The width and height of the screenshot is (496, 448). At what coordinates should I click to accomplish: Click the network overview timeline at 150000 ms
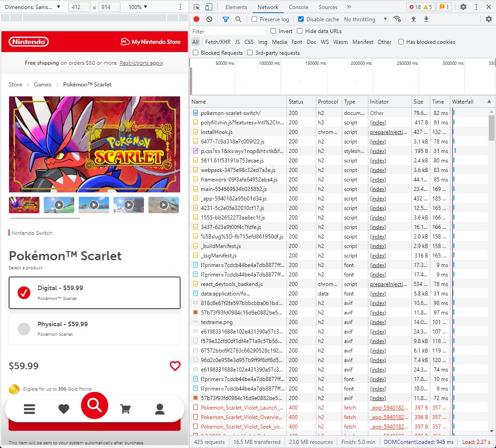pos(315,63)
